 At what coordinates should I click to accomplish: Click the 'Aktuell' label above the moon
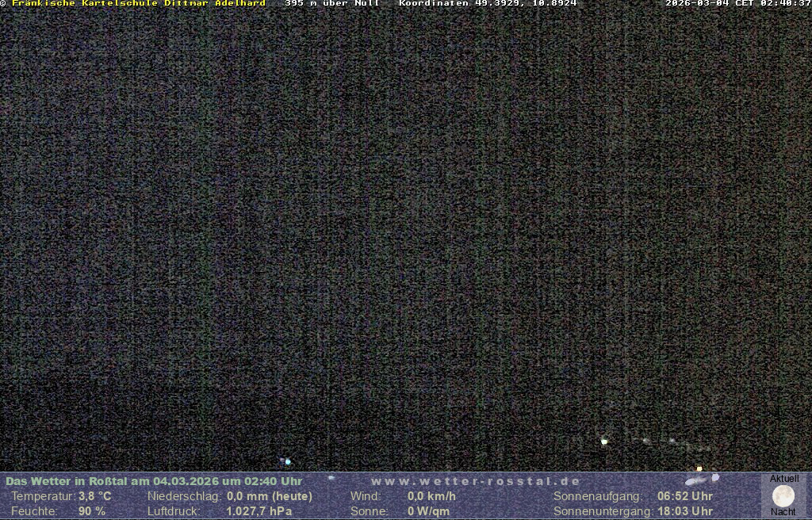784,479
